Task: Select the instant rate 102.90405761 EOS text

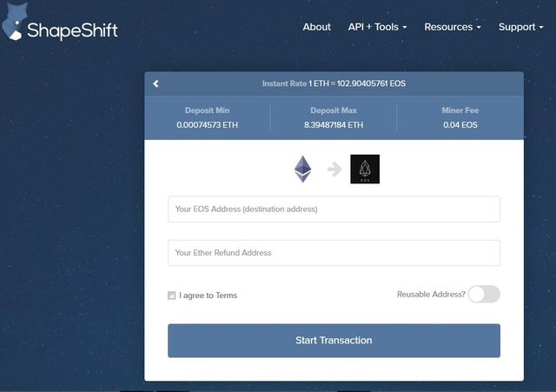Action: click(371, 83)
